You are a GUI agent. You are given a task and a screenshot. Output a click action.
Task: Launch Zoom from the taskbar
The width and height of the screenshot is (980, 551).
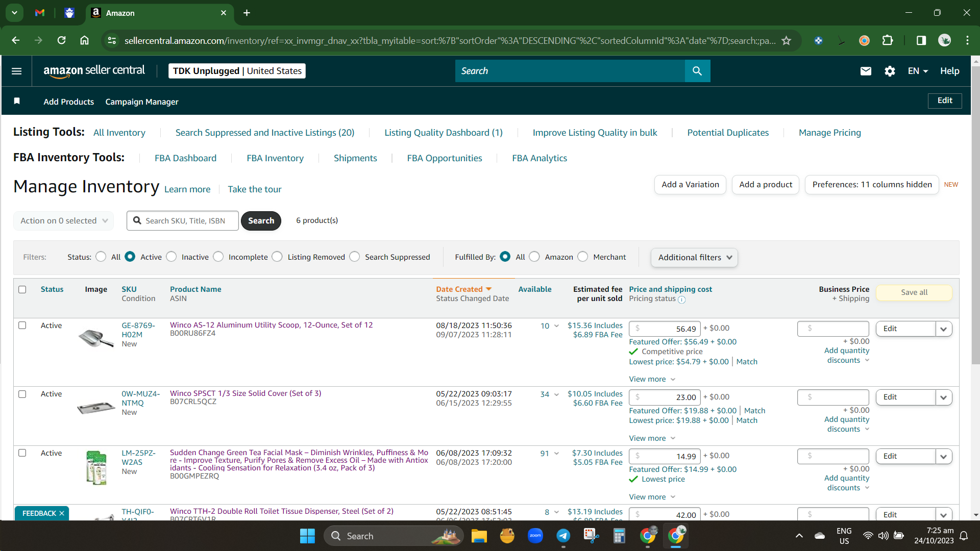tap(535, 536)
